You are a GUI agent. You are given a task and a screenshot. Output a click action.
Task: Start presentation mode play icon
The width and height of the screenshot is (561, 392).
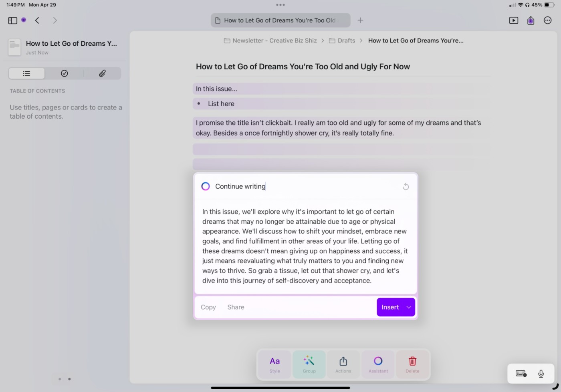point(514,20)
